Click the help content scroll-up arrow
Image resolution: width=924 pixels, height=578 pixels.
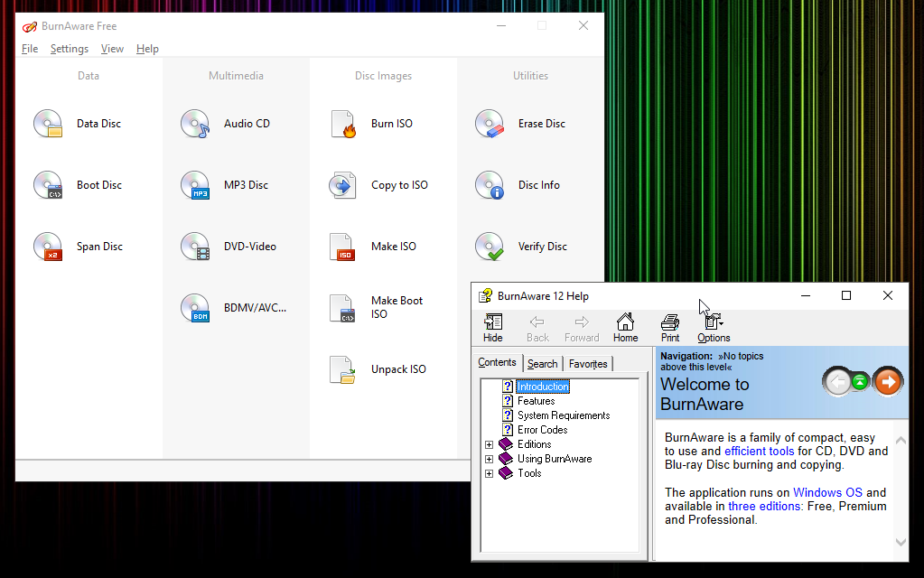[901, 440]
